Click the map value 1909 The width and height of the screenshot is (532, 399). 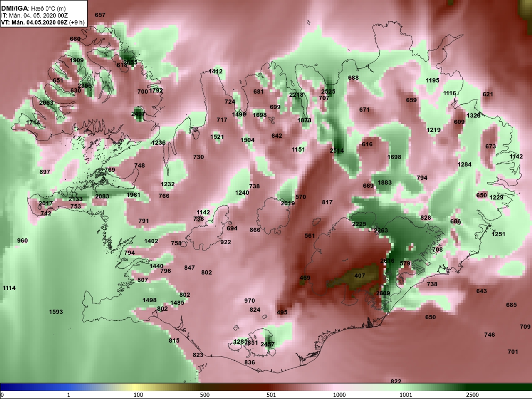[x=77, y=60]
